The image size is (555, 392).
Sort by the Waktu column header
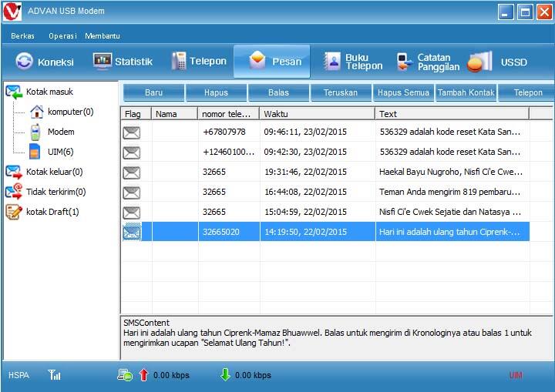click(318, 114)
